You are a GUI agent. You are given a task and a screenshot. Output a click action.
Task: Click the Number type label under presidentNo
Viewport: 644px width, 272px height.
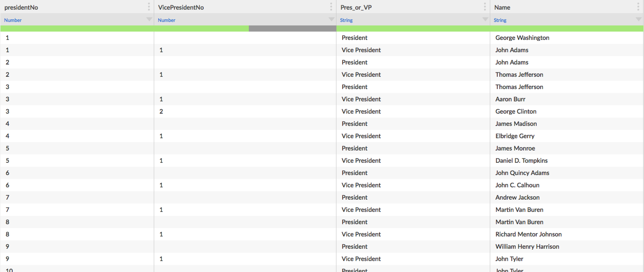pos(13,20)
